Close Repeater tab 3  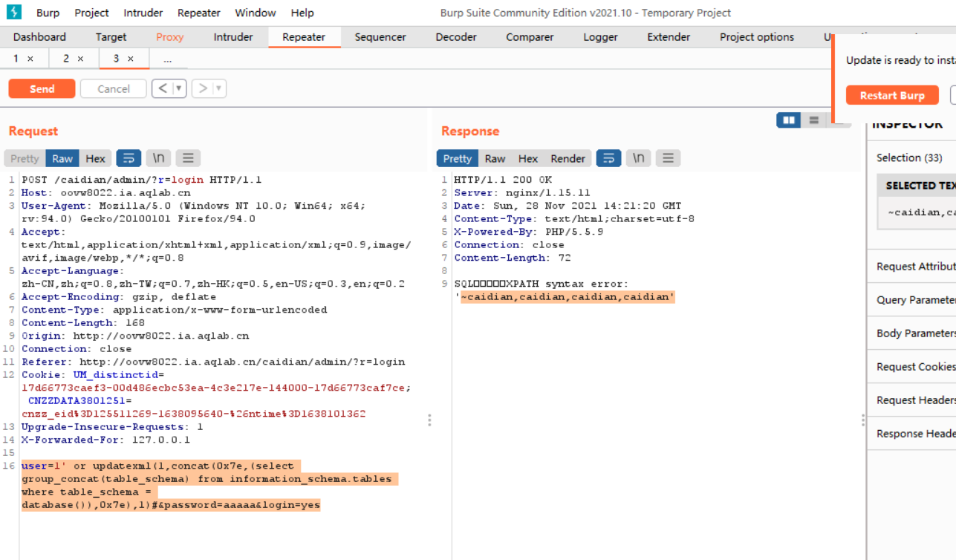pyautogui.click(x=131, y=59)
